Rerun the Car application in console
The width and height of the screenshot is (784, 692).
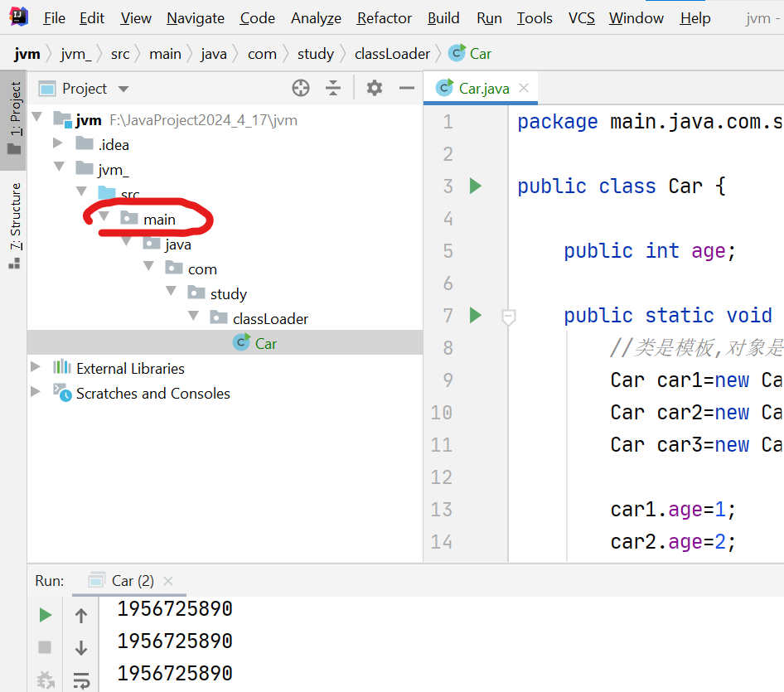(46, 615)
